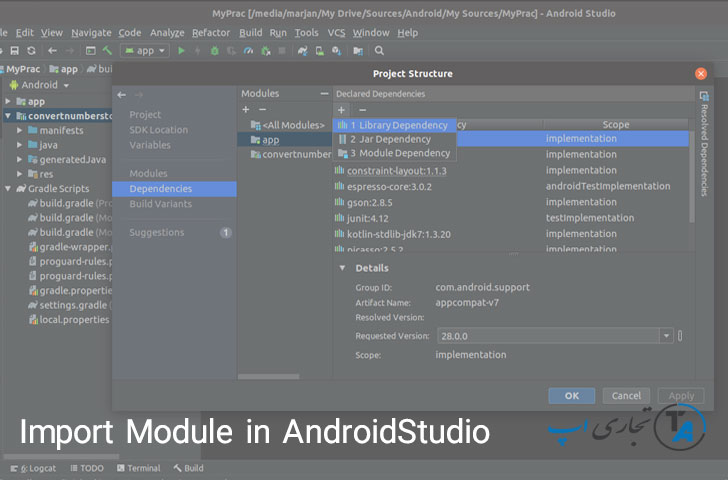Click the hide button beside Modules header
The height and width of the screenshot is (480, 728).
tap(324, 94)
